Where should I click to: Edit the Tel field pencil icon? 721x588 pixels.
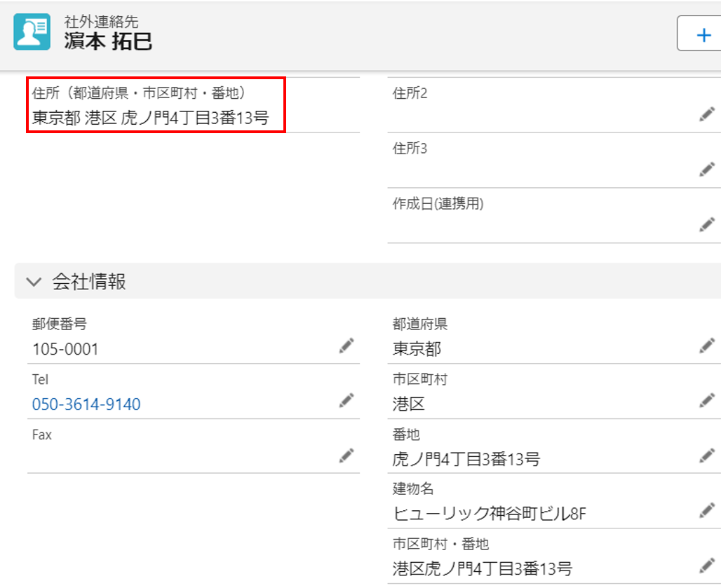pyautogui.click(x=346, y=401)
